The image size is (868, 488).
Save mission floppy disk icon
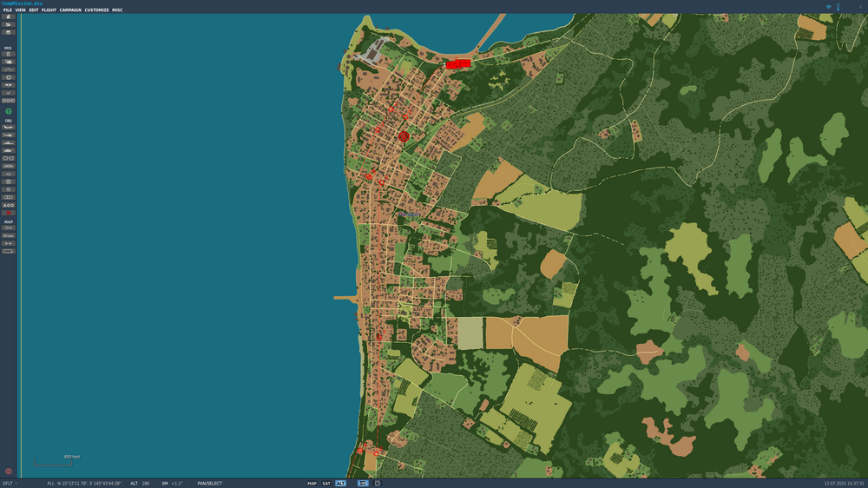pos(9,32)
